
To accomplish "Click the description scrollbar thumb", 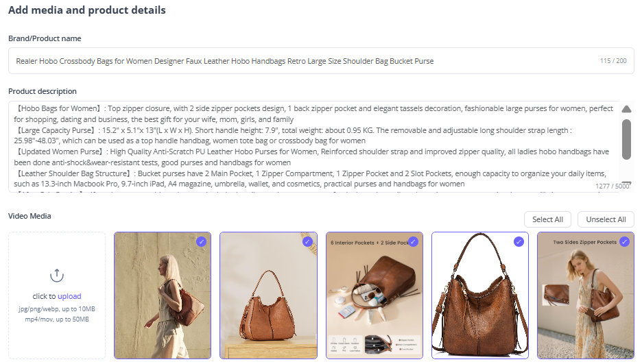I will [626, 139].
